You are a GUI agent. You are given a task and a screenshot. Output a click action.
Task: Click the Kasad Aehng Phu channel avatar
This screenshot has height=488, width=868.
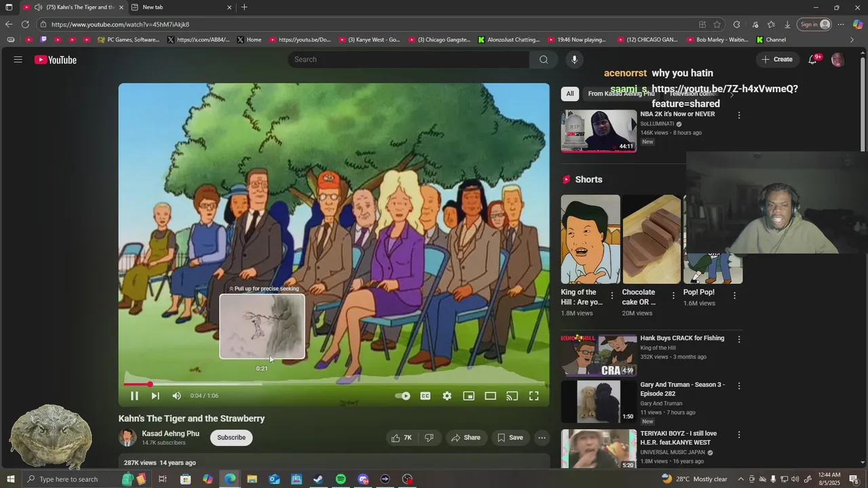(x=127, y=438)
